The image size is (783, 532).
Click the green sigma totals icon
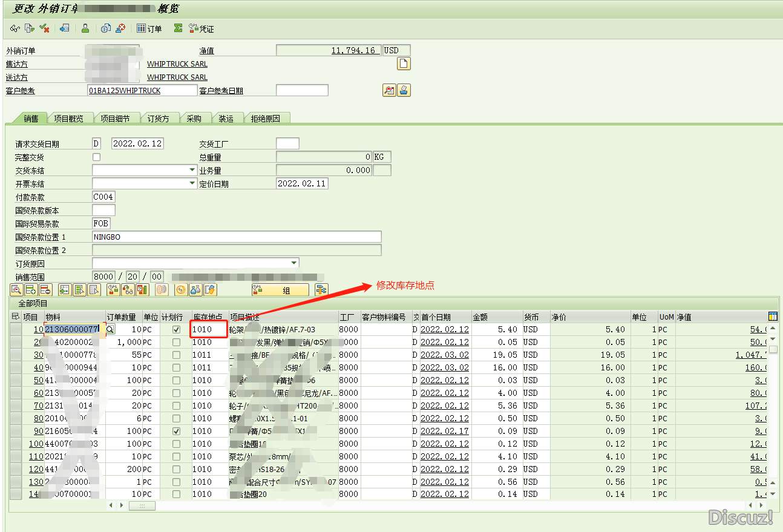point(178,28)
